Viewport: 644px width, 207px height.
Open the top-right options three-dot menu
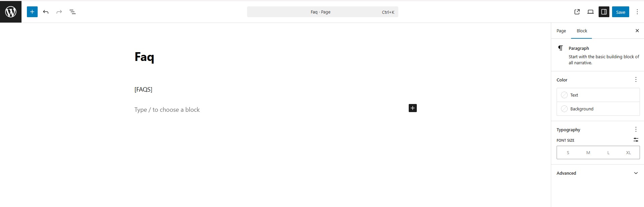pyautogui.click(x=637, y=12)
